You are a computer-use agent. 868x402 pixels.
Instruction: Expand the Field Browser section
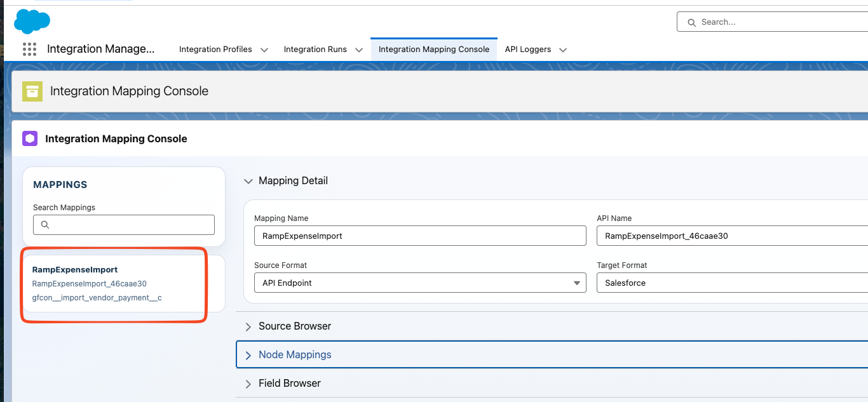[x=248, y=384]
